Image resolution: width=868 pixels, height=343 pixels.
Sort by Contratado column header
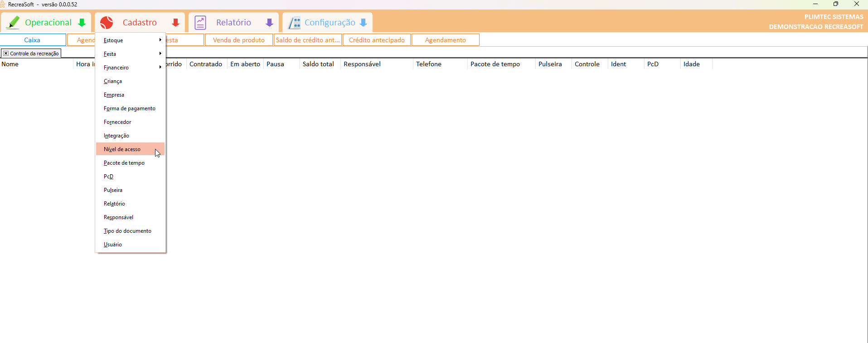tap(206, 64)
